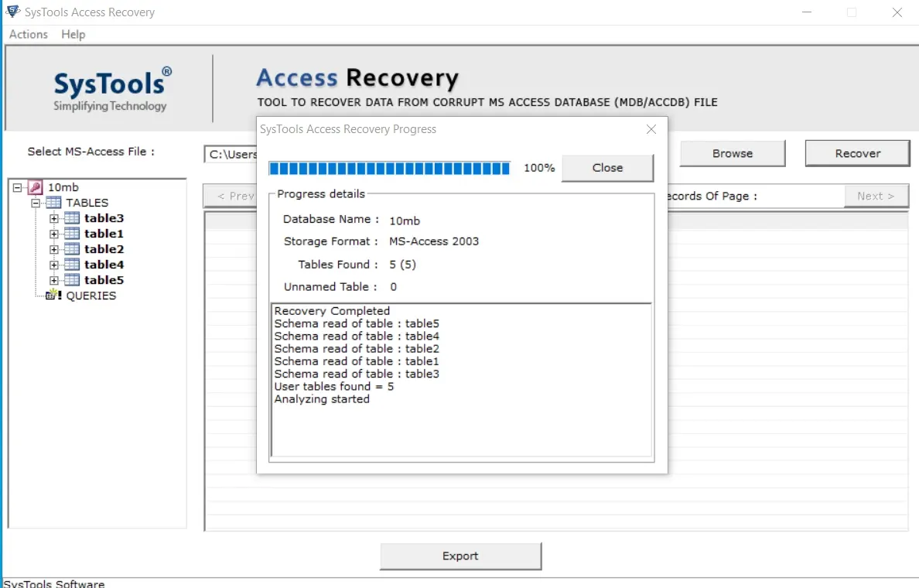Click the 10mb database icon in tree

click(x=35, y=187)
